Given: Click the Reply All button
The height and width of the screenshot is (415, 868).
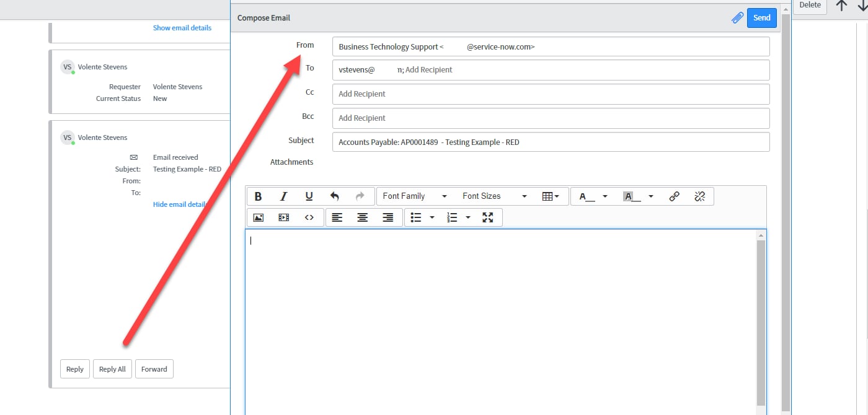Looking at the screenshot, I should pos(112,369).
